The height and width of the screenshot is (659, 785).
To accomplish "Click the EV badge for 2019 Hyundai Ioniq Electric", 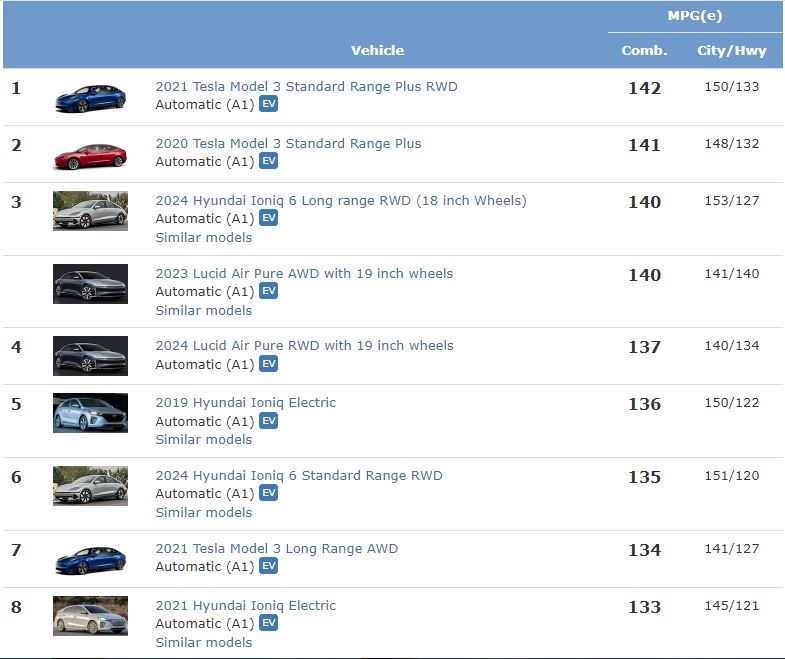I will pyautogui.click(x=268, y=421).
